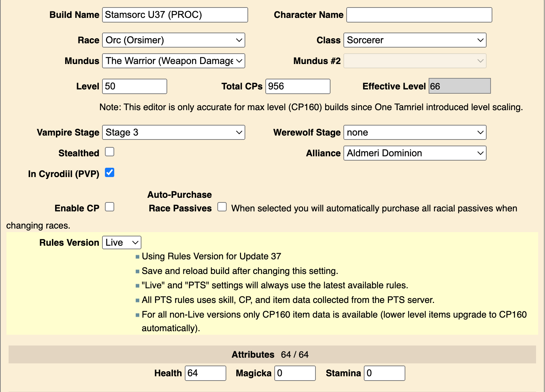Open the Rules Version dropdown set to Live
Viewport: 545px width, 392px height.
122,242
